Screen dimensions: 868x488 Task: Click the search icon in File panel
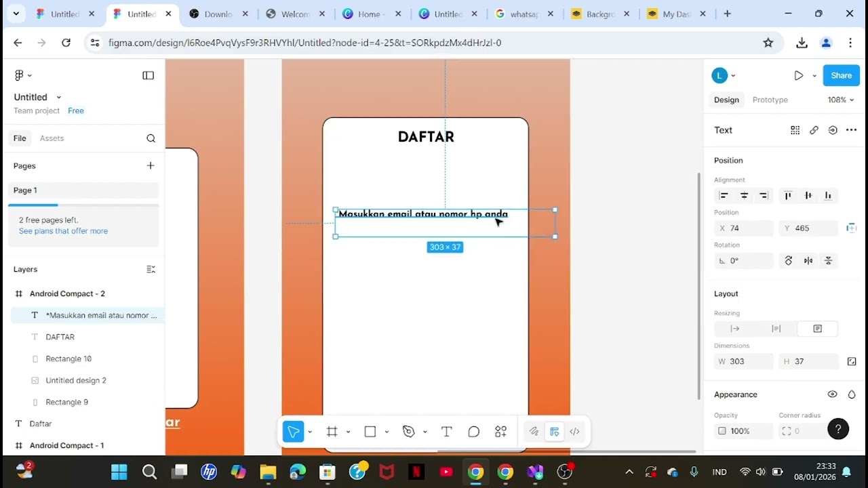[x=151, y=138]
